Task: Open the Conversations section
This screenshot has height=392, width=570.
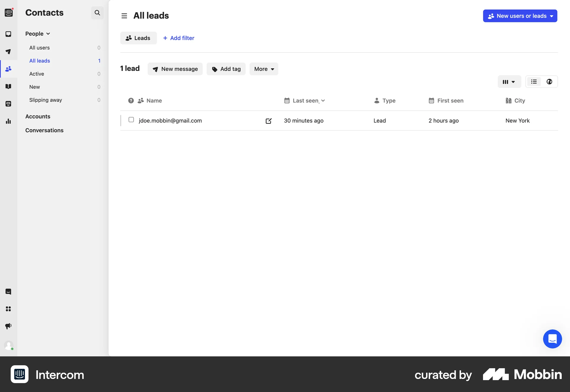Action: tap(44, 130)
